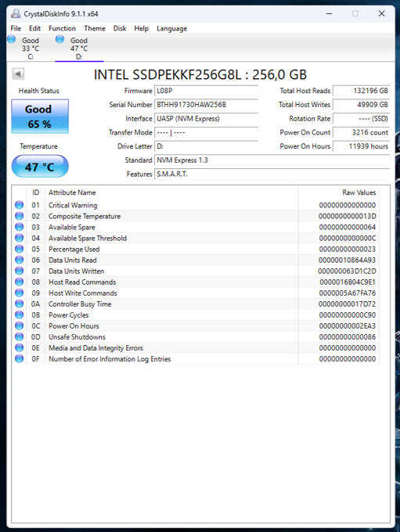Click the C: drive status orb

[x=11, y=39]
